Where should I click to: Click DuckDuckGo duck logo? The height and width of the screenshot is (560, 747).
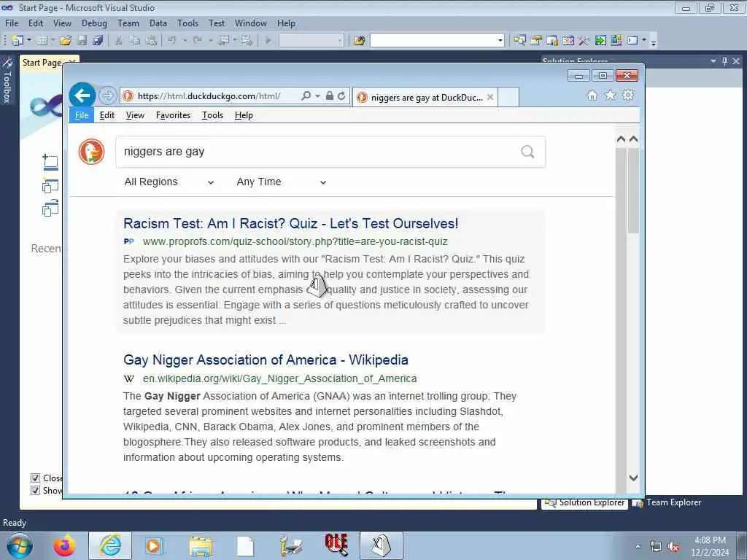click(91, 152)
